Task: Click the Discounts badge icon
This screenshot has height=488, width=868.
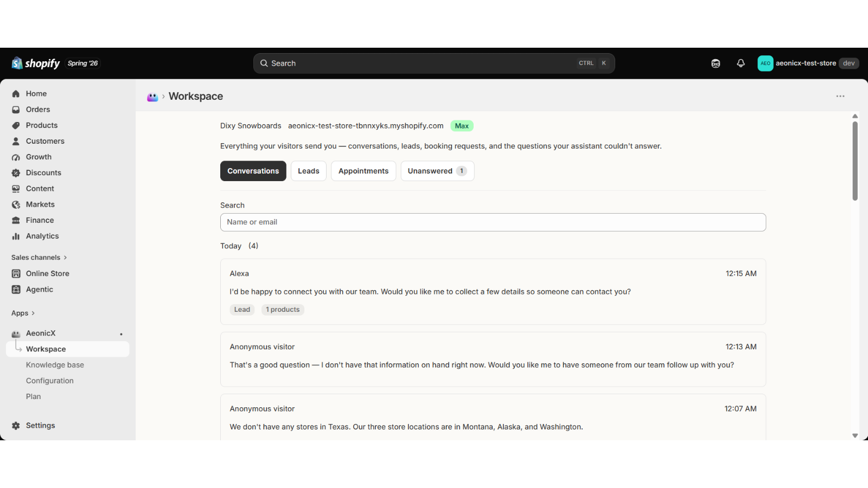Action: pyautogui.click(x=16, y=173)
